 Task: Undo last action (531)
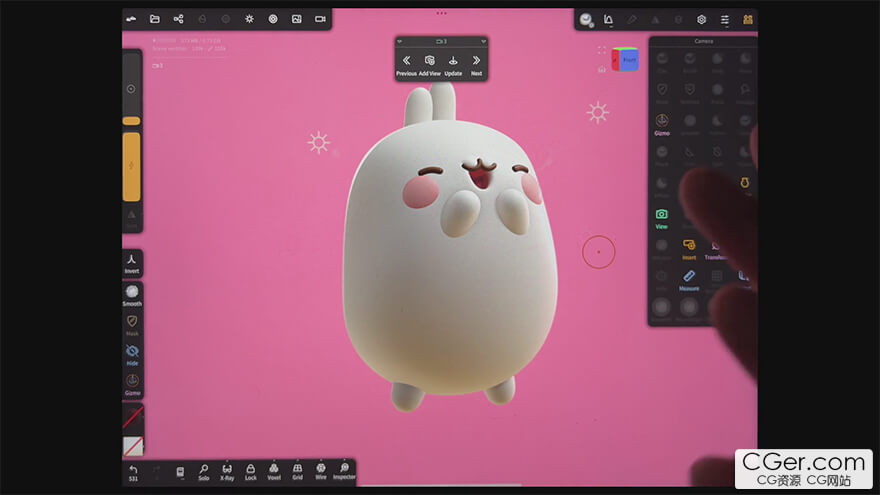pyautogui.click(x=133, y=473)
